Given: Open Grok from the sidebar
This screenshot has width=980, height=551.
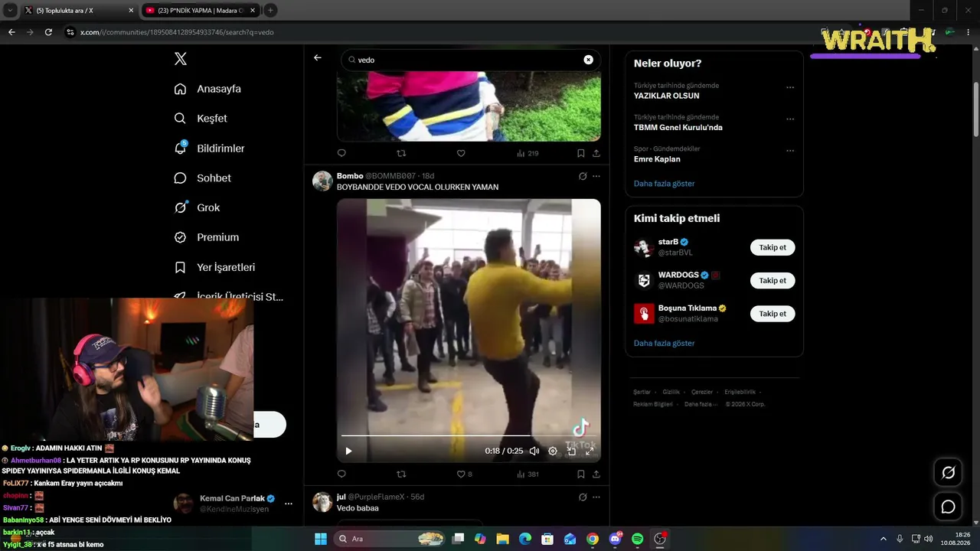Looking at the screenshot, I should pyautogui.click(x=197, y=207).
